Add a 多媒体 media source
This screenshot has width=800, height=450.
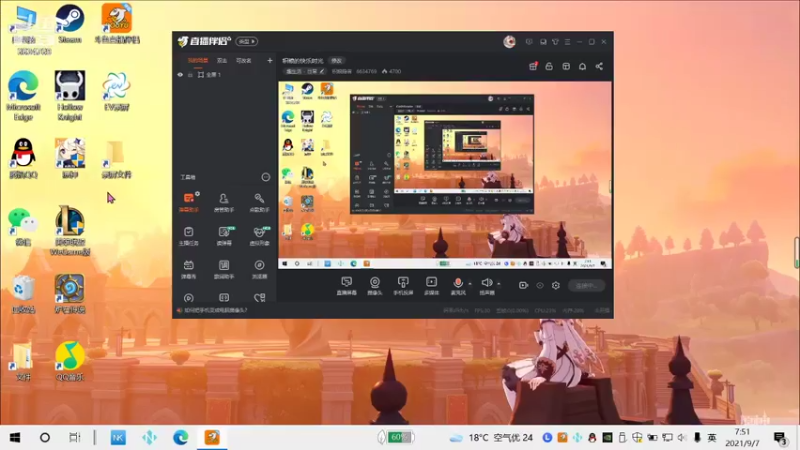click(x=431, y=286)
